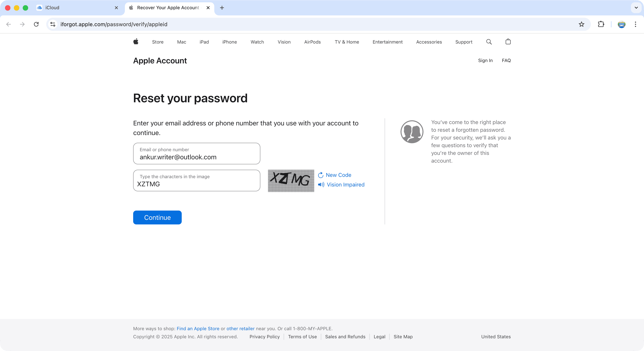
Task: Reload the page with the refresh icon
Action: click(x=36, y=24)
